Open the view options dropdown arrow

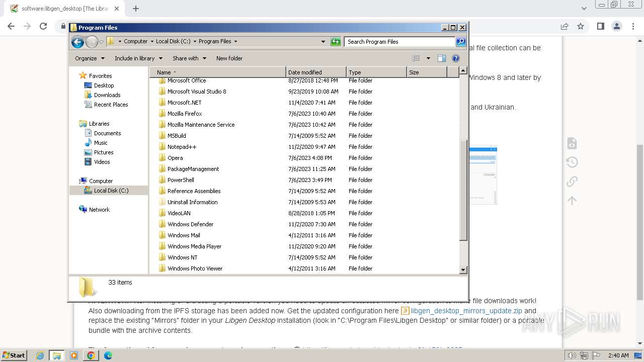(428, 58)
